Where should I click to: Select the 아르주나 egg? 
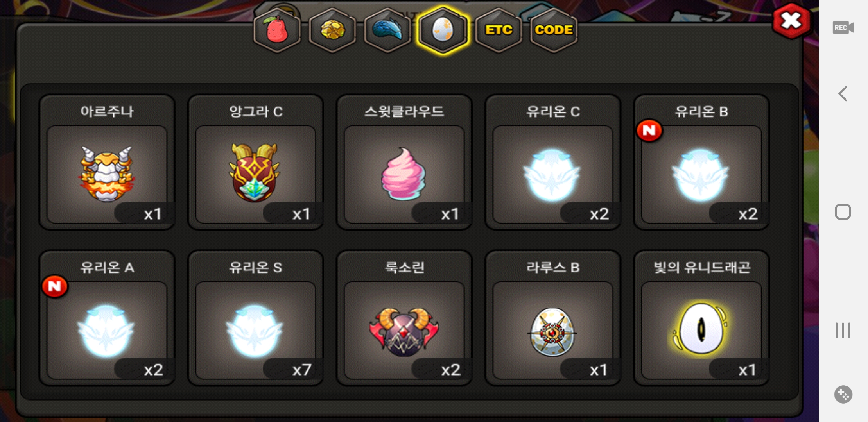click(107, 162)
